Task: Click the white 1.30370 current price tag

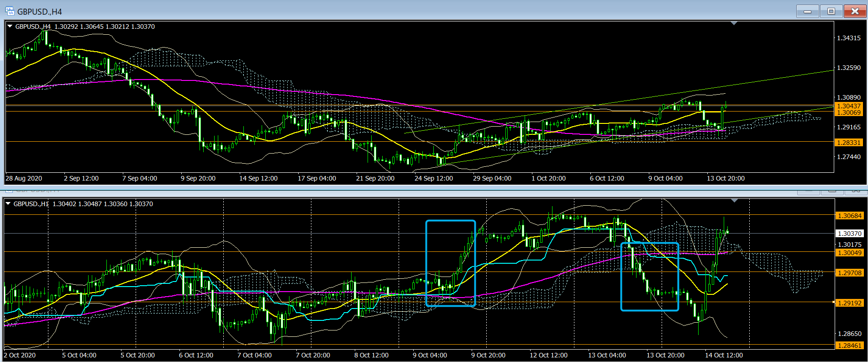Action: pyautogui.click(x=849, y=234)
